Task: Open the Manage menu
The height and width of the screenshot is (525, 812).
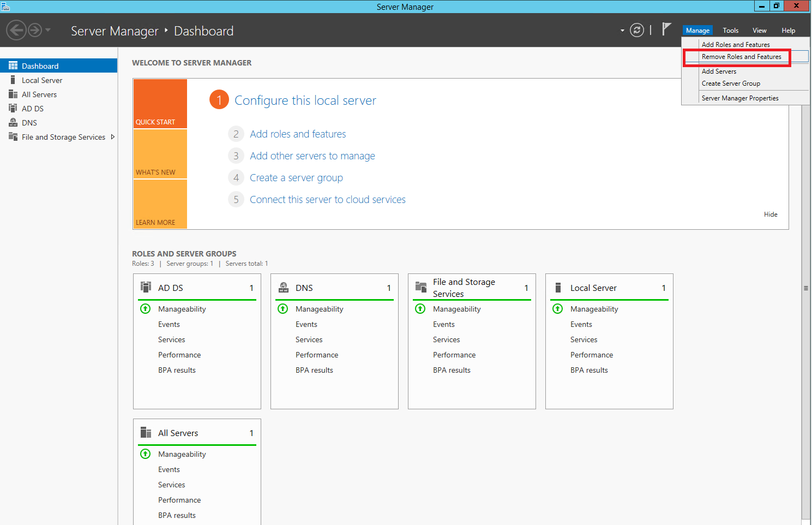Action: pyautogui.click(x=697, y=31)
